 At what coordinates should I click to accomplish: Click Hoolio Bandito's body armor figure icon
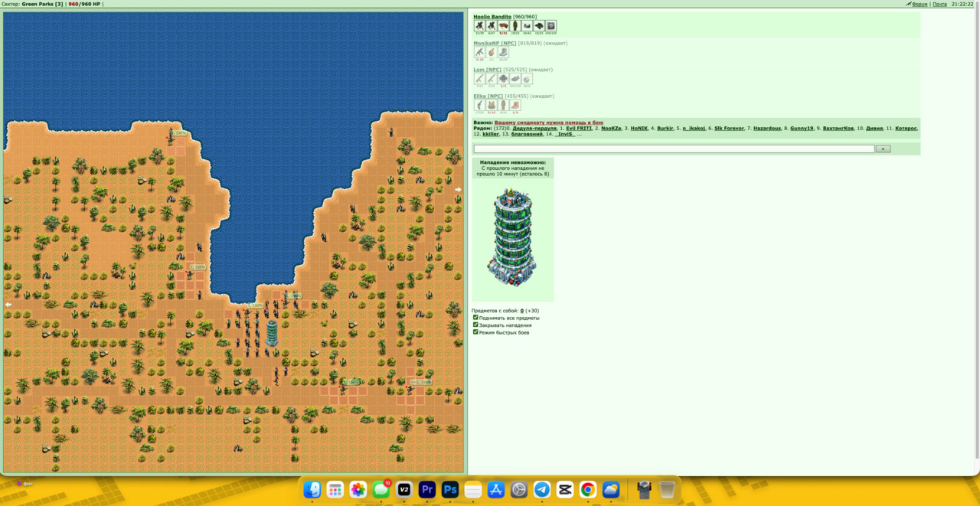[x=515, y=26]
